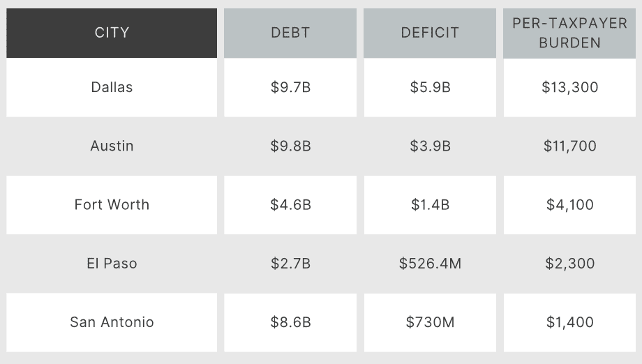Click Dallas deficit value $5.9B

430,87
